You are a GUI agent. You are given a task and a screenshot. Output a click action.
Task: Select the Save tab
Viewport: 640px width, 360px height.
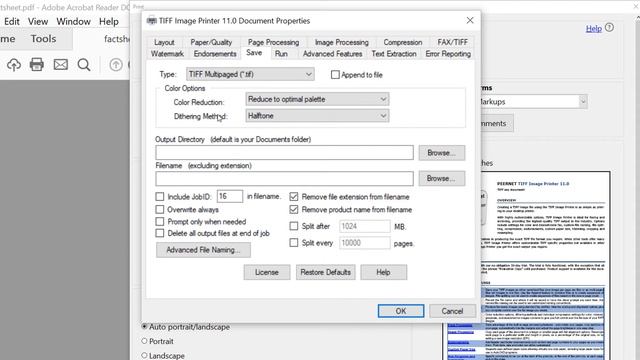[x=254, y=53]
